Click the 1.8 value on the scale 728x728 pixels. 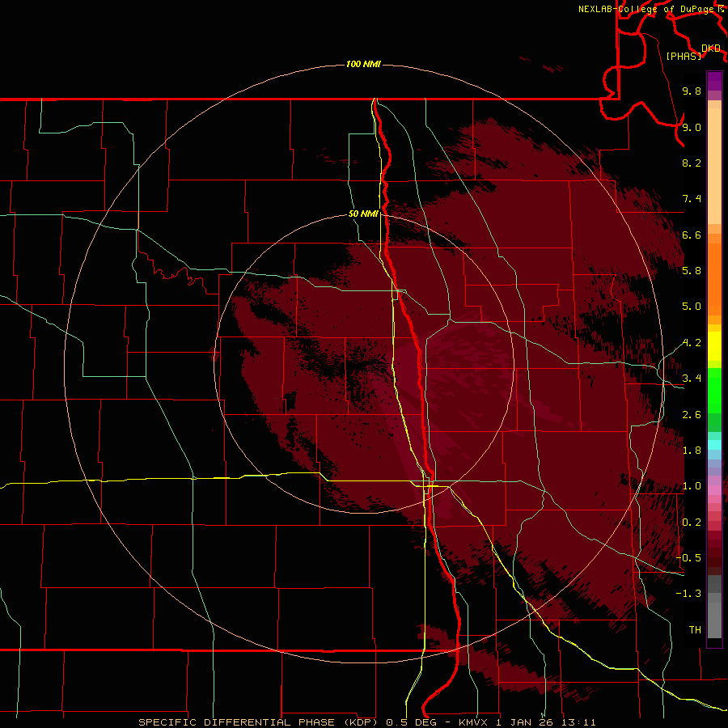click(x=692, y=451)
